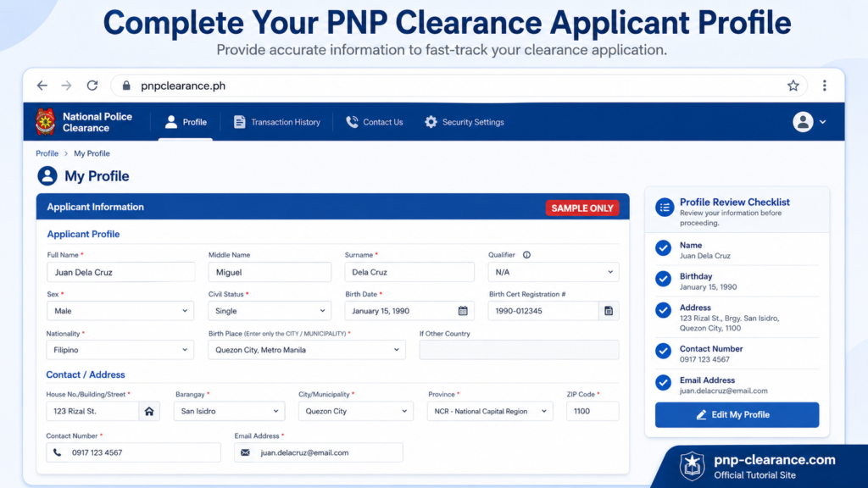
Task: Click the padlock icon in address bar
Action: (x=126, y=86)
